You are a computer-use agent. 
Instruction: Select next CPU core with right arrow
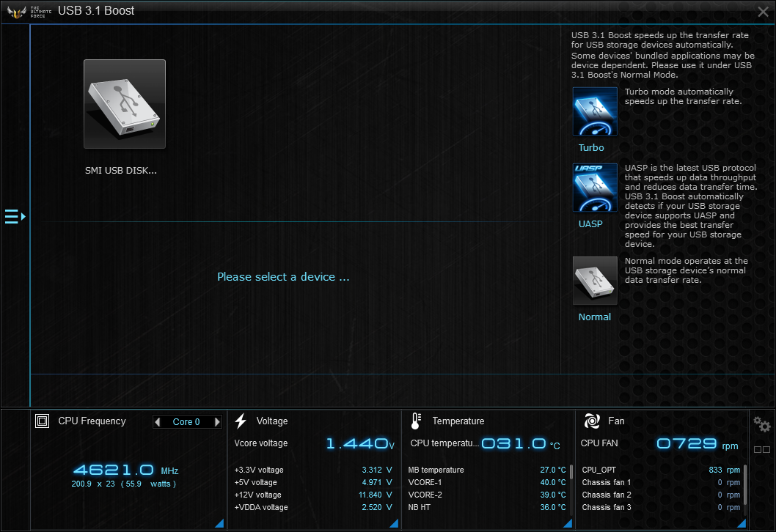click(217, 422)
